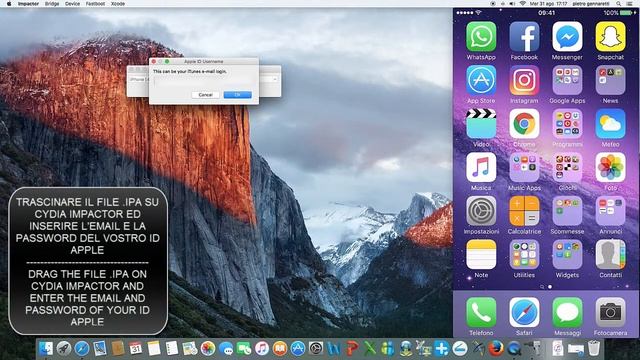Open QuickTime Player from the dock
Viewport: 640px width, 360px height.
coord(514,349)
